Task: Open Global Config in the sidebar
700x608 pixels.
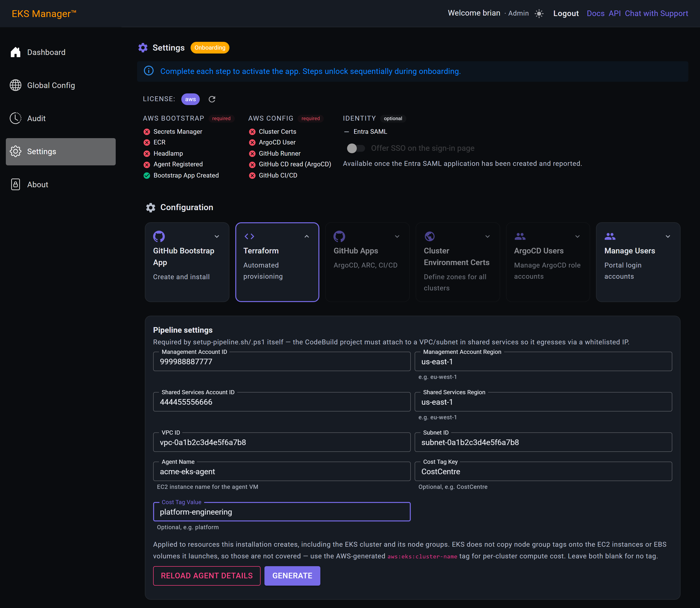Action: pos(61,85)
